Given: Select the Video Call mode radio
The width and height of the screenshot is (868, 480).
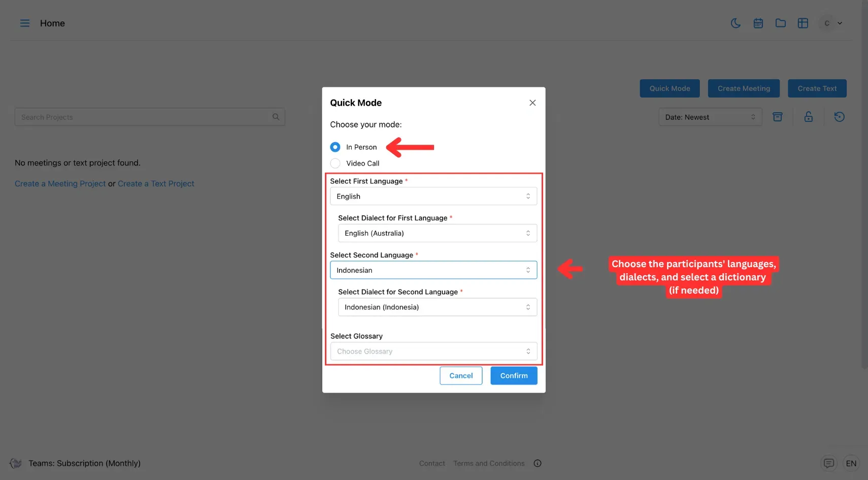Looking at the screenshot, I should [335, 163].
